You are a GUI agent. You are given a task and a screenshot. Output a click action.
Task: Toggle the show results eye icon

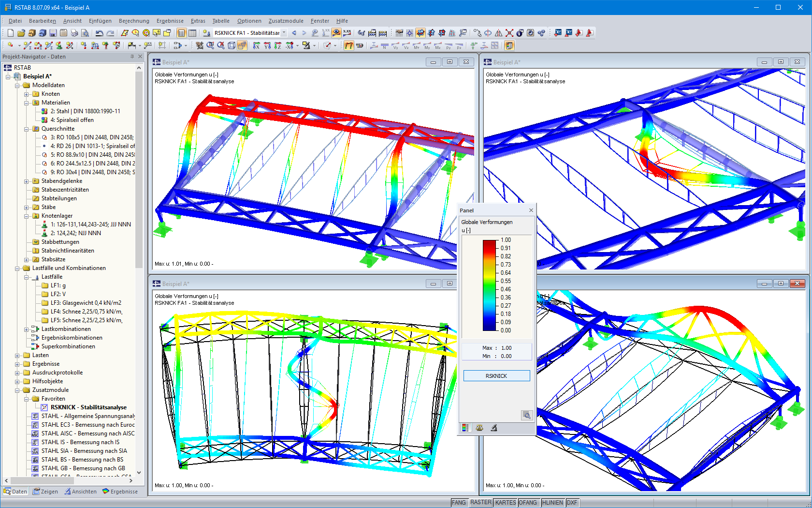pos(336,33)
